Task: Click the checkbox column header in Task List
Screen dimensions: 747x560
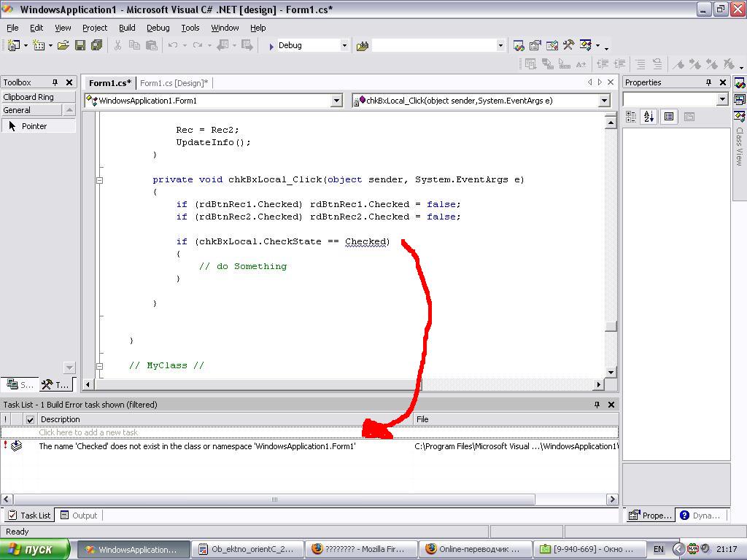Action: click(x=30, y=419)
